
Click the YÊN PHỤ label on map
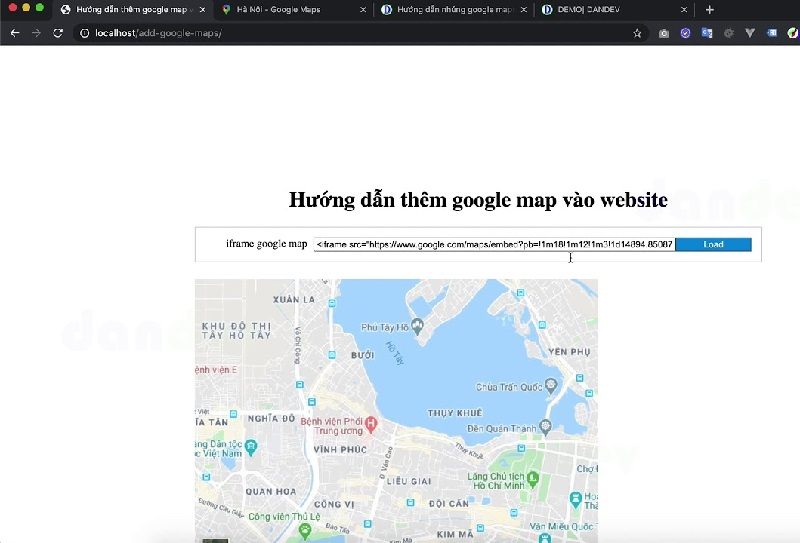[569, 352]
